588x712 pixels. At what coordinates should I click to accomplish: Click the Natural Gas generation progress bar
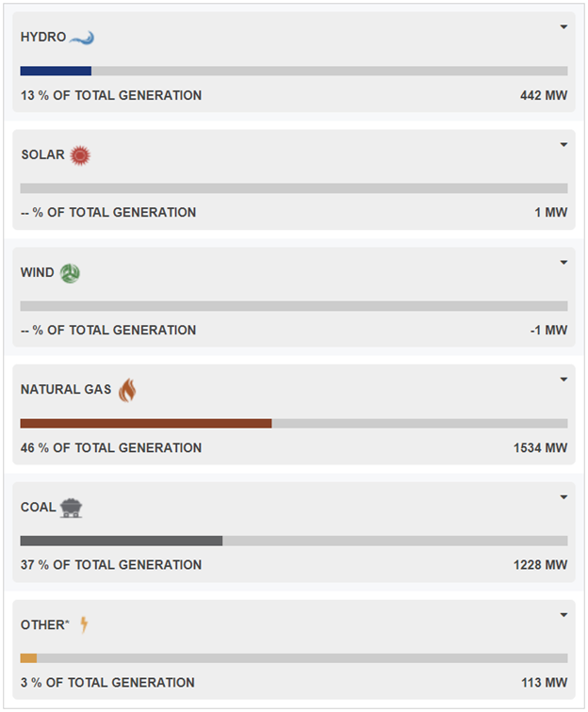click(294, 424)
